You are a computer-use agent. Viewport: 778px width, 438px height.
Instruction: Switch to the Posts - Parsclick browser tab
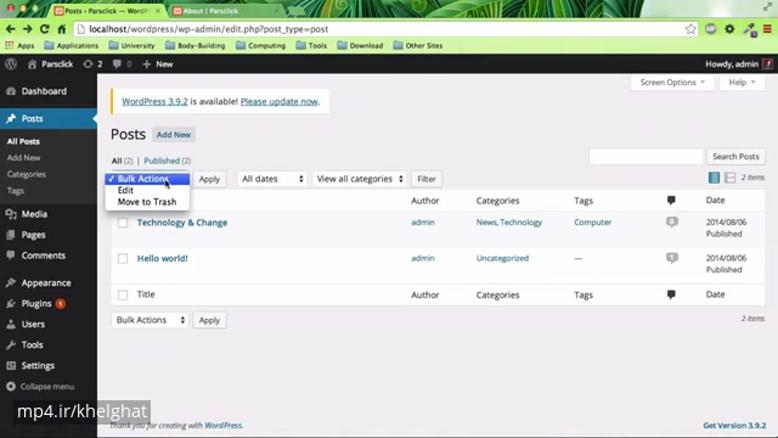tap(109, 10)
